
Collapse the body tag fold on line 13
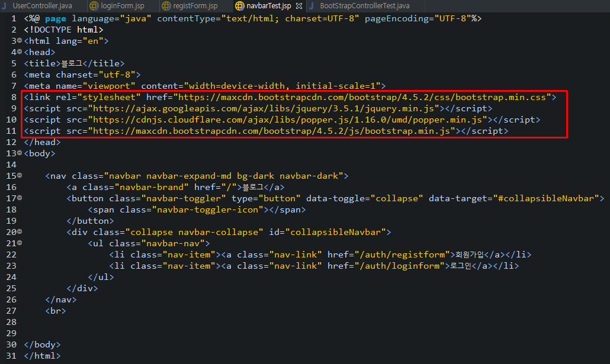(20, 153)
